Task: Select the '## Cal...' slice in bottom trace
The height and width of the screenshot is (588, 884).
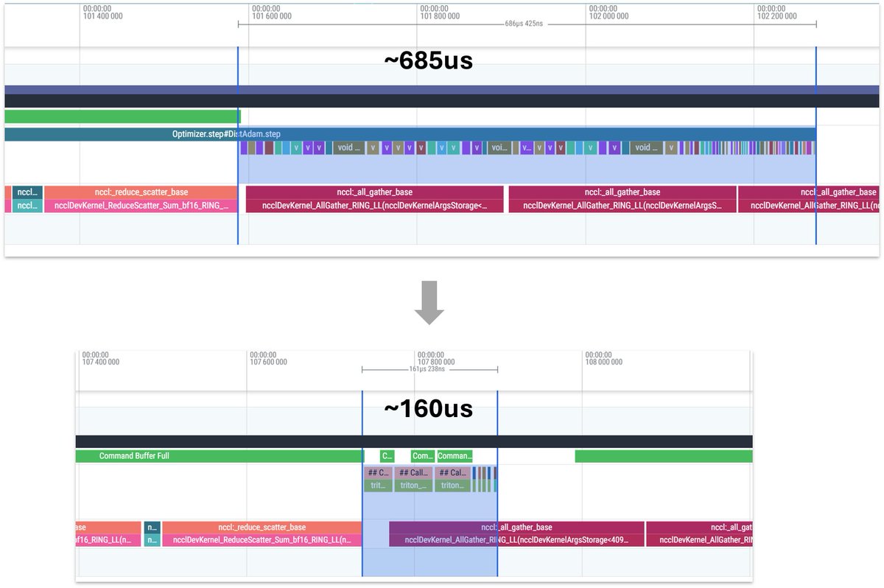Action: click(453, 472)
